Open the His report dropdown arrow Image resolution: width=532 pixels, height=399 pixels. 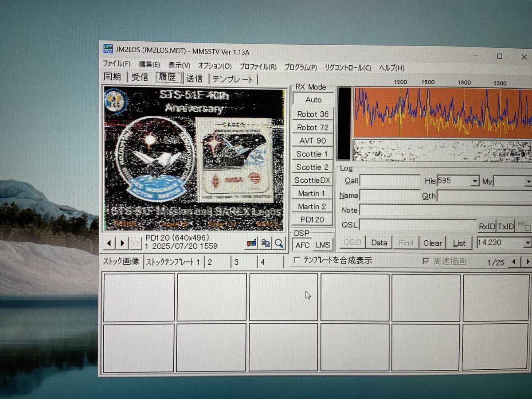[475, 181]
